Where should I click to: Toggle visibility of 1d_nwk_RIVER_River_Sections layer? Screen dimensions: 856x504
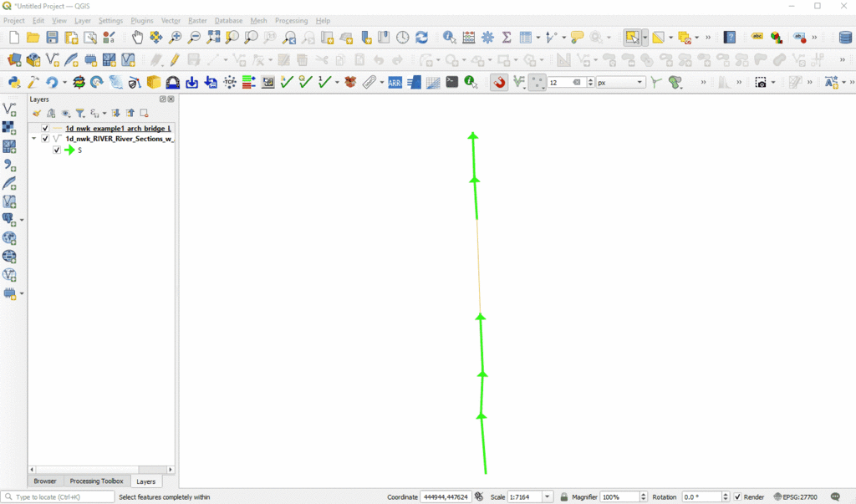click(x=45, y=139)
